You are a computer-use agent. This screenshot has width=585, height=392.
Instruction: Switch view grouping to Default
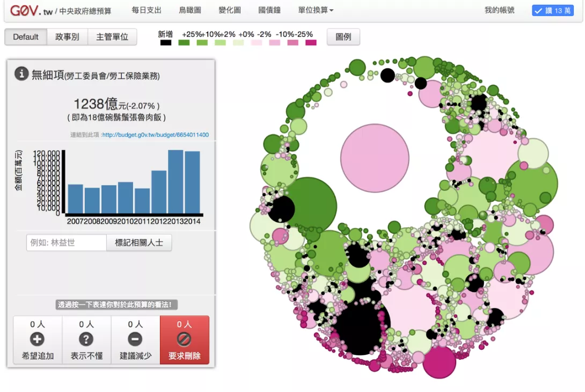(x=26, y=37)
